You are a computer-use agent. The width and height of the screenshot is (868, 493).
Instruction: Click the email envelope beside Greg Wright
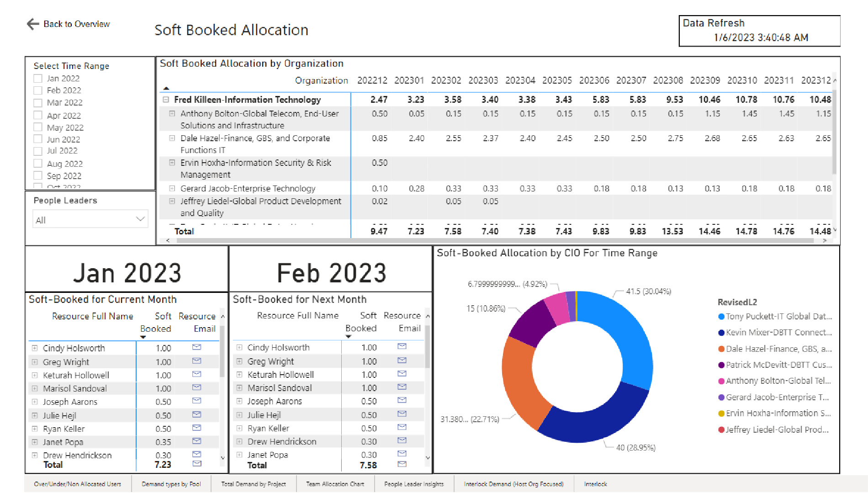pyautogui.click(x=196, y=360)
